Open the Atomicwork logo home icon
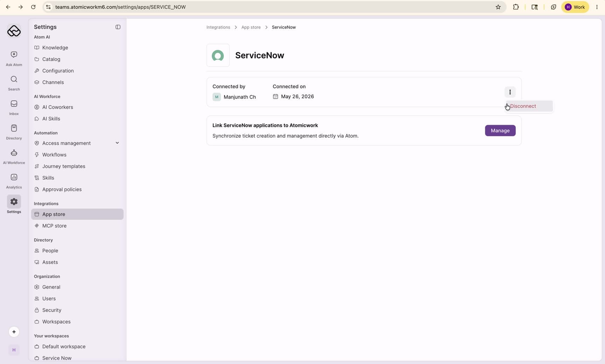 [14, 31]
